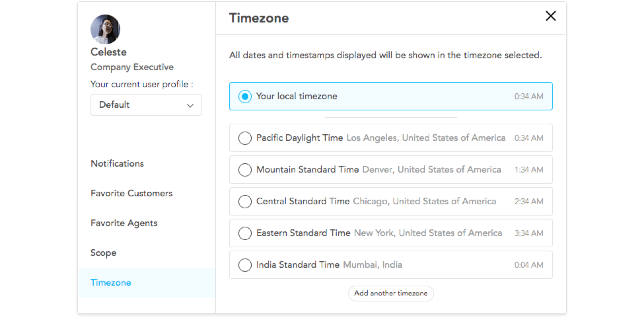Click the Company Executive role text
The image size is (644, 318).
(132, 67)
